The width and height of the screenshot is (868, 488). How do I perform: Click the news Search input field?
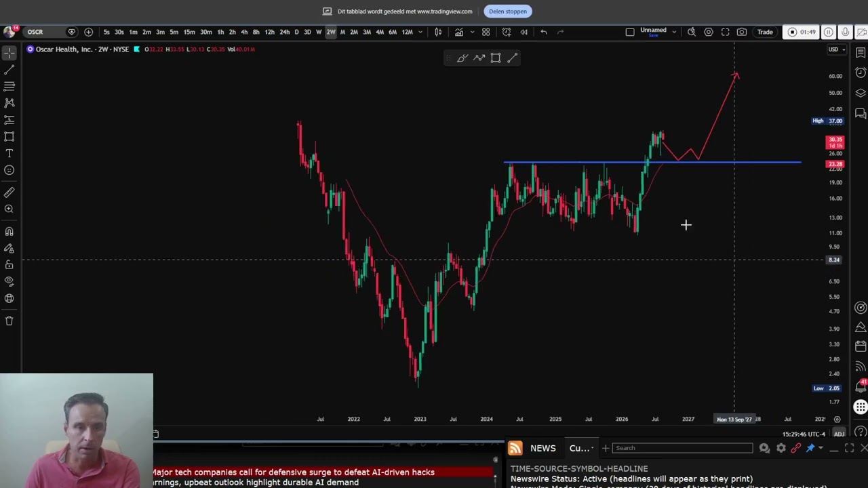point(682,448)
